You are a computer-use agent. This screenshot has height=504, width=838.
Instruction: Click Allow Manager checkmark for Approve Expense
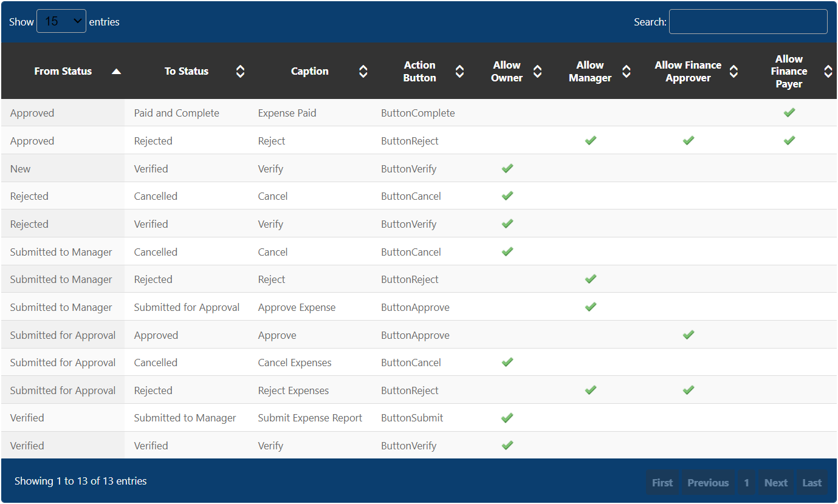tap(590, 307)
